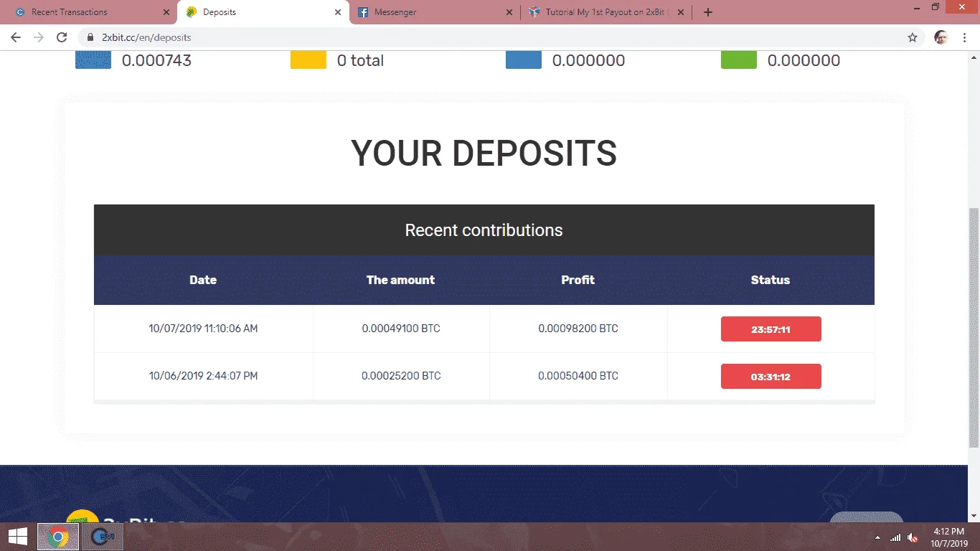Click the green swatch at the right
980x551 pixels.
pyautogui.click(x=739, y=60)
